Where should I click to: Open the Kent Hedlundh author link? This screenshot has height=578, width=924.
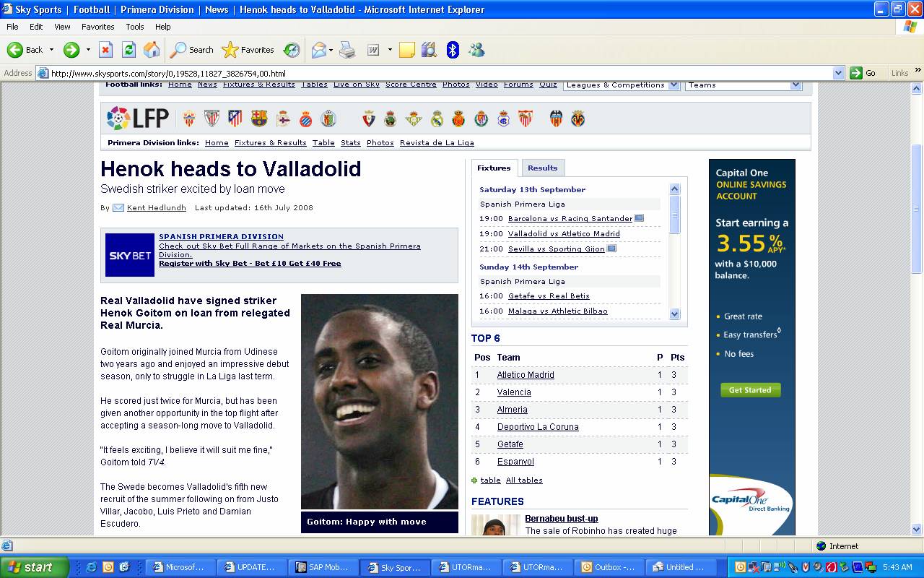(x=157, y=207)
